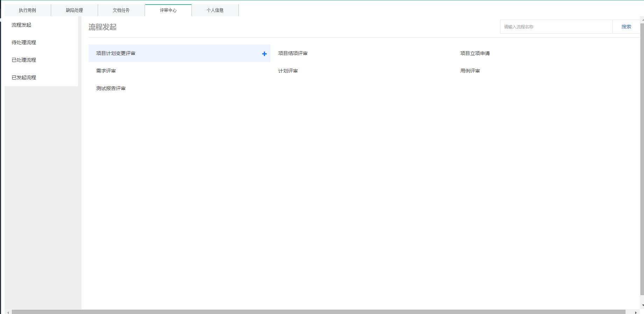Select the 评审中心 tab

pyautogui.click(x=168, y=10)
